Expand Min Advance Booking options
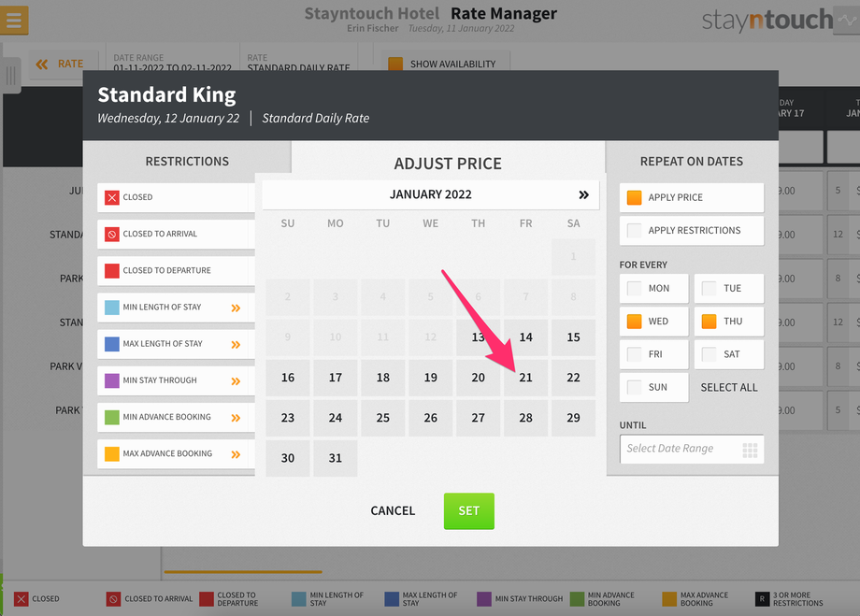Image resolution: width=860 pixels, height=616 pixels. [x=236, y=418]
